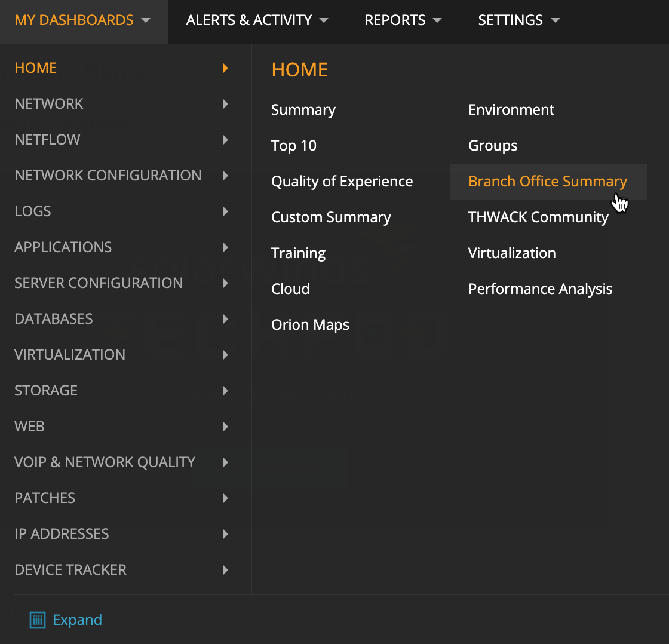Go to Top 10 view
Image resolution: width=669 pixels, height=644 pixels.
(x=294, y=146)
